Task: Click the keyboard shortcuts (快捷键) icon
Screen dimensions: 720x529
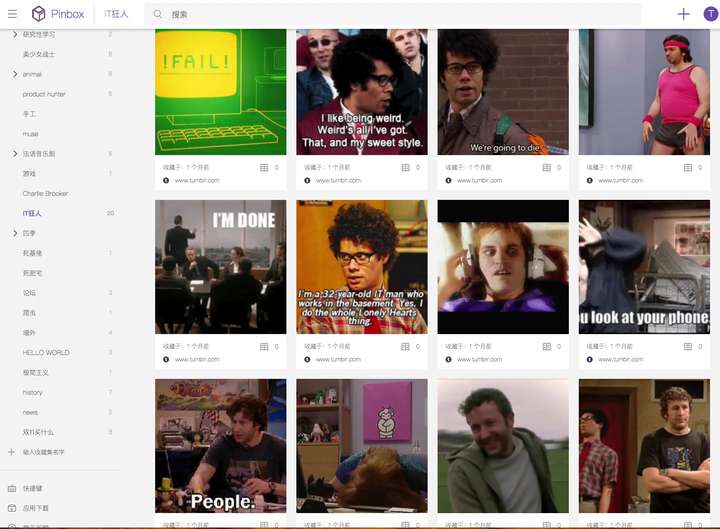Action: (x=12, y=488)
